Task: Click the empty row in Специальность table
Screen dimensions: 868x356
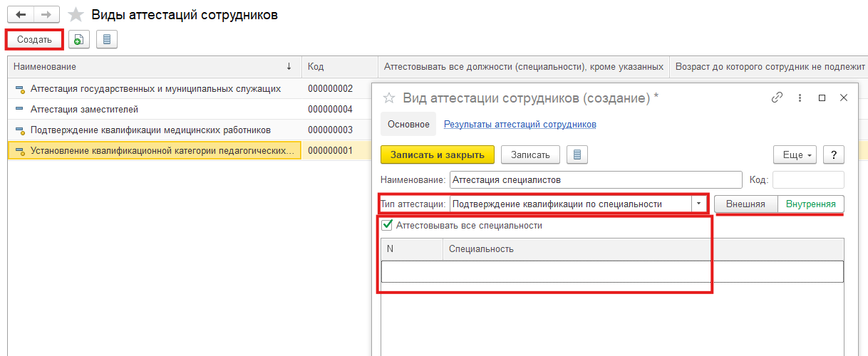Action: [612, 271]
